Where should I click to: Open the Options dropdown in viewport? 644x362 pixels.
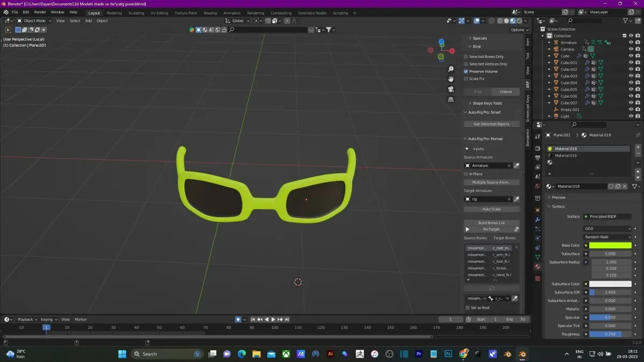[519, 30]
